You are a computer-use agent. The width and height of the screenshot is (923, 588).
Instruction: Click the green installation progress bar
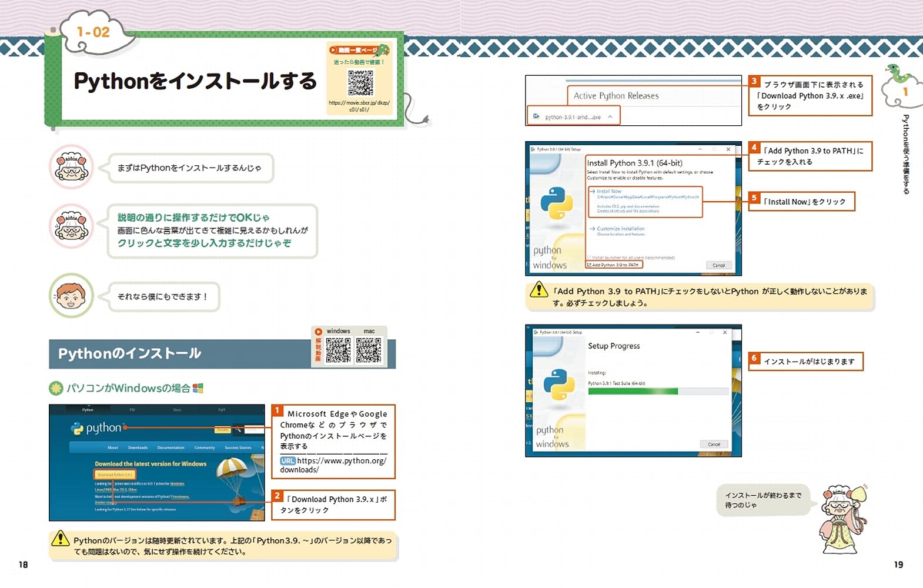point(633,391)
